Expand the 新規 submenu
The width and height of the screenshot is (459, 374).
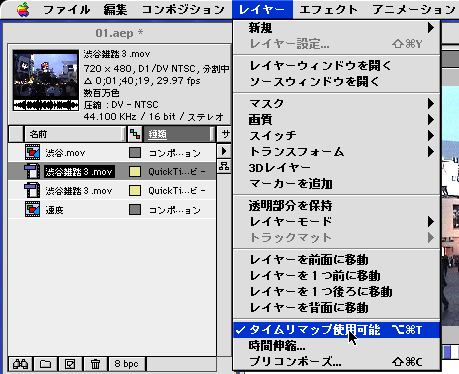tap(337, 28)
